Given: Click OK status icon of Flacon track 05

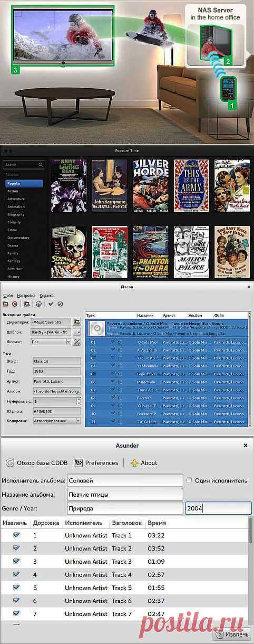Looking at the screenshot, I should [x=113, y=374].
